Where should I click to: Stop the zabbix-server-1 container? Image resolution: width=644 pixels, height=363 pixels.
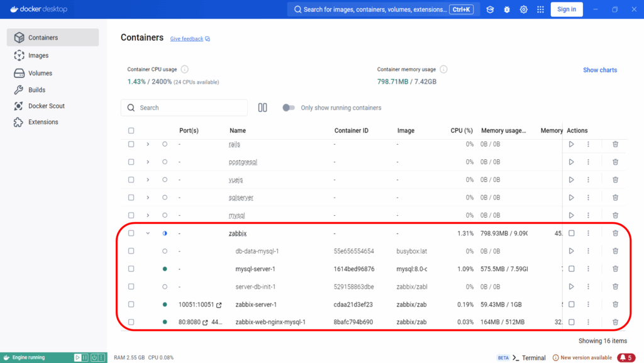tap(571, 304)
